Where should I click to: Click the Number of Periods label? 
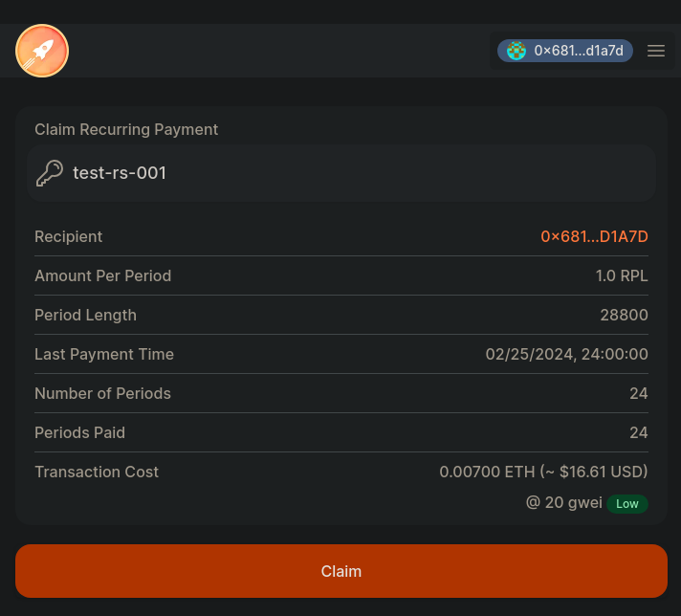click(103, 393)
